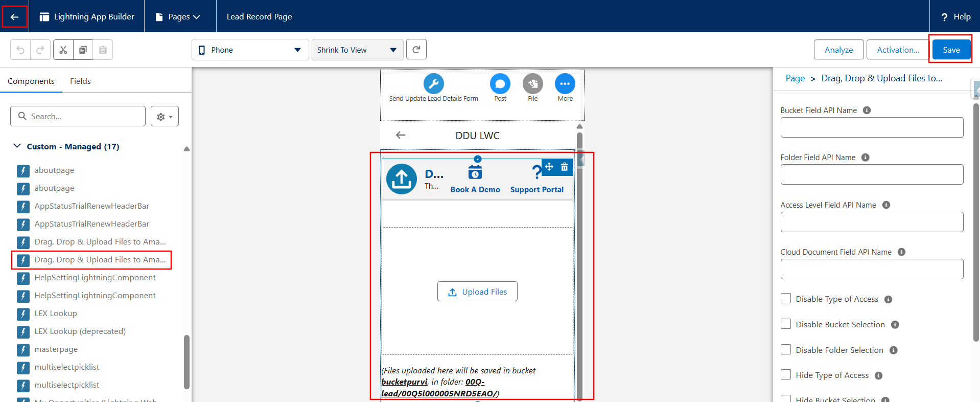Click the Disable Type of Access info icon
This screenshot has width=980, height=402.
[889, 300]
